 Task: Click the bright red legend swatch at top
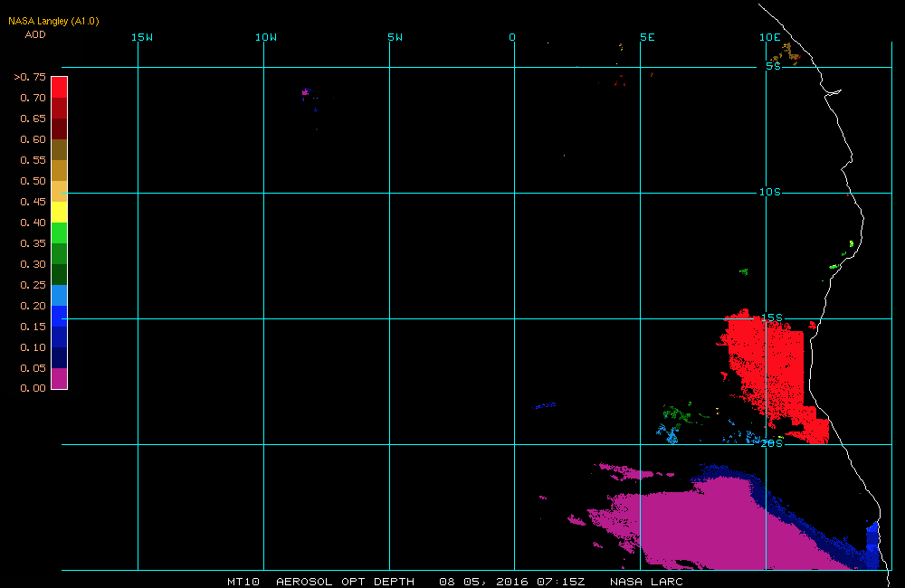[60, 87]
